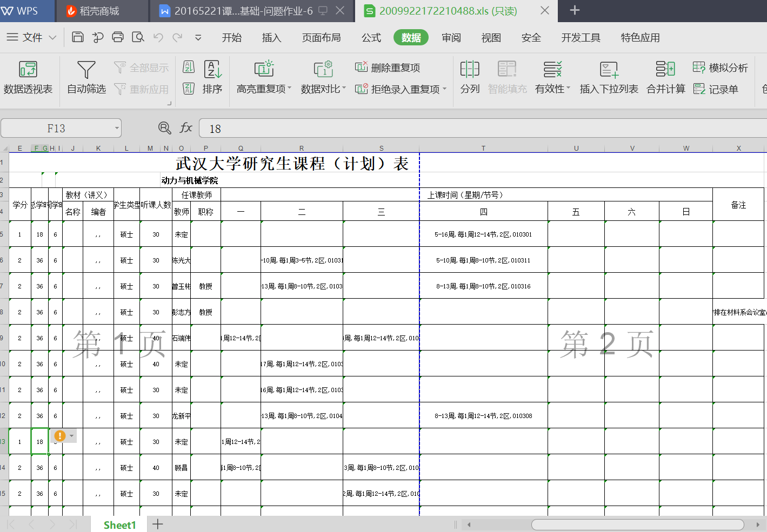
Task: Sort descending with the Z-A icon
Action: (x=189, y=89)
